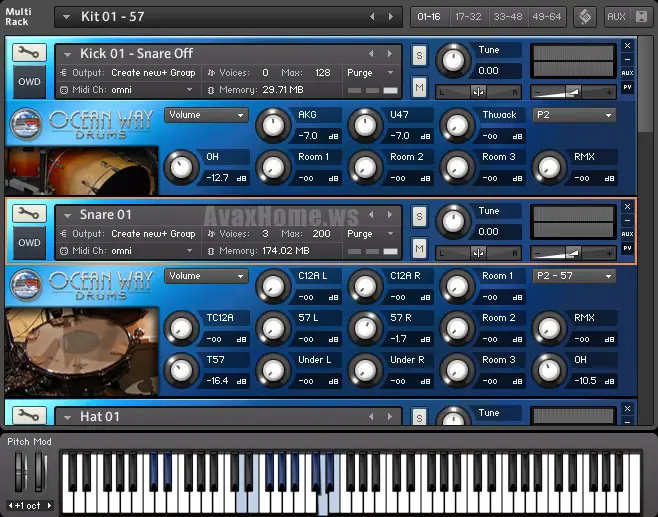Click the OWD logo of Kick 01
This screenshot has height=517, width=658.
point(29,81)
